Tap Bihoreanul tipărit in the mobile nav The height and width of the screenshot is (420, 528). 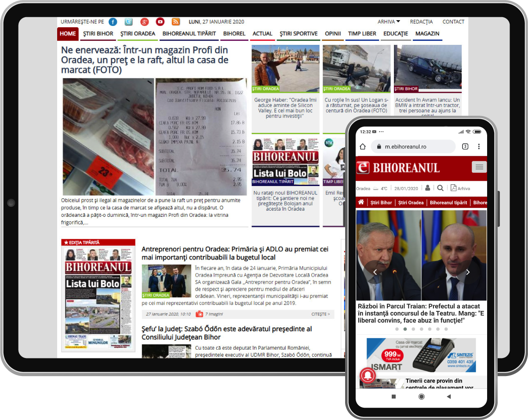coord(448,203)
